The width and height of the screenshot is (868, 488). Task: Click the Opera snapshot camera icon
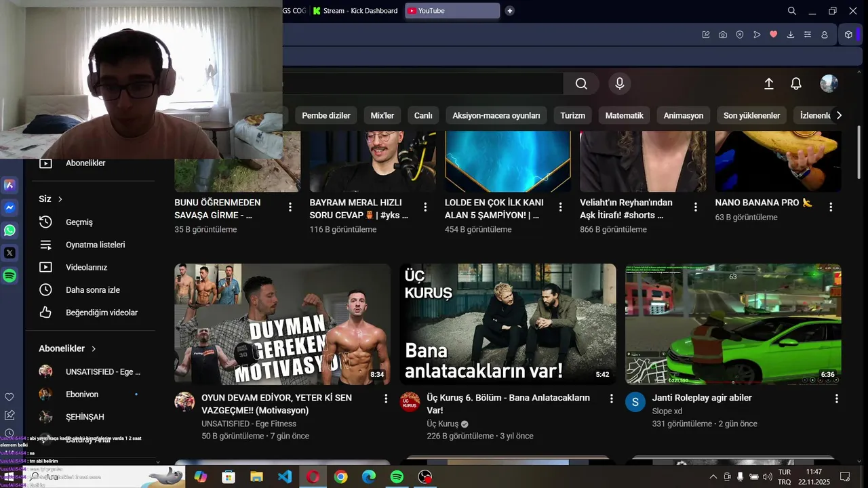[723, 35]
